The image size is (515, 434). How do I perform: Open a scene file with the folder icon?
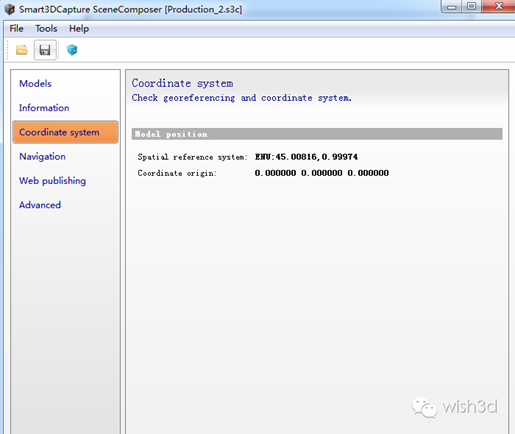click(22, 50)
